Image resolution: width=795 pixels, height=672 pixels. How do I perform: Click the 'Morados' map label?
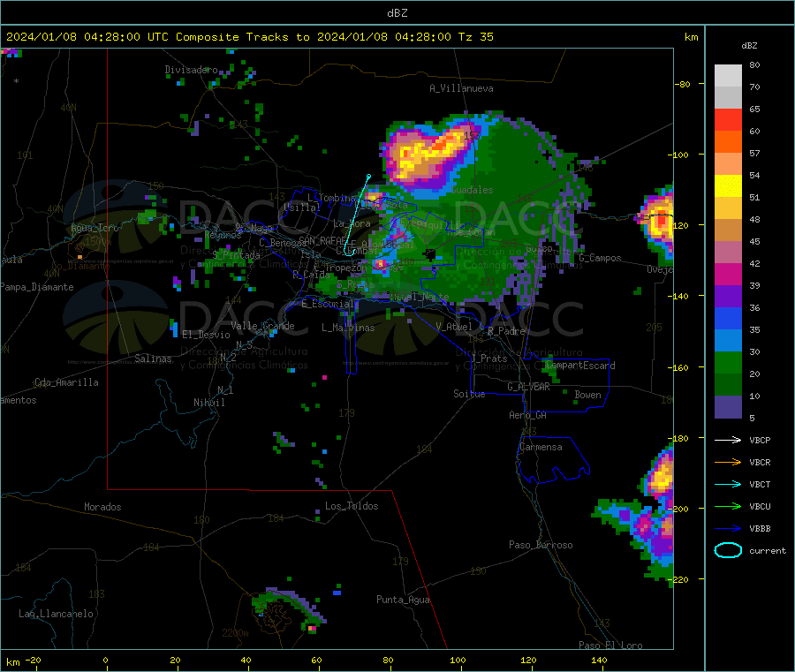click(102, 507)
